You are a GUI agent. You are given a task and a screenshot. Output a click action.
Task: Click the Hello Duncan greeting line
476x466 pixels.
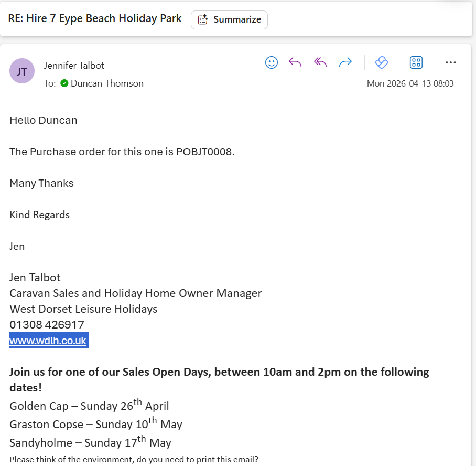[44, 121]
